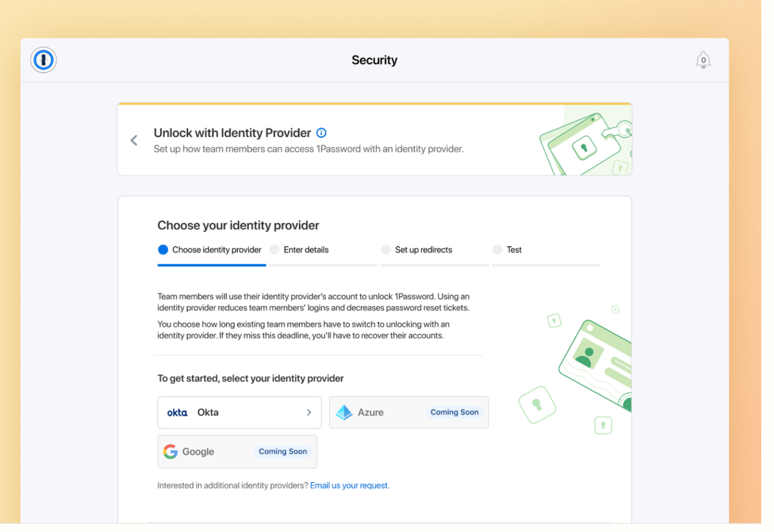This screenshot has width=774, height=532.
Task: Select the blue Choose identity provider step circle
Action: pyautogui.click(x=163, y=250)
